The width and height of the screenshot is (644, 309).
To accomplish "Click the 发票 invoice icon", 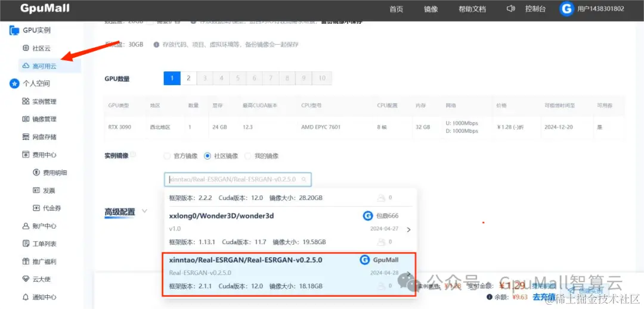I will [x=36, y=190].
